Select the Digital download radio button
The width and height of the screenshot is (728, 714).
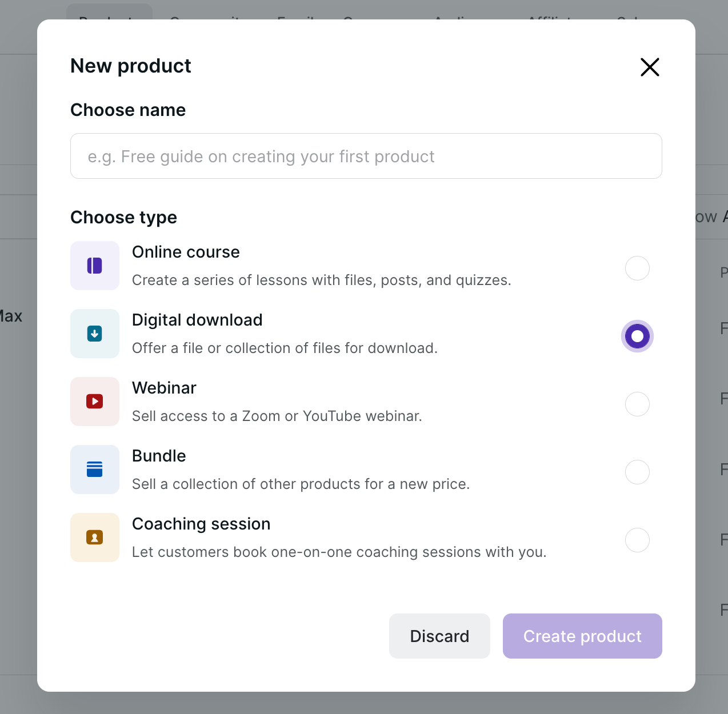(x=637, y=336)
